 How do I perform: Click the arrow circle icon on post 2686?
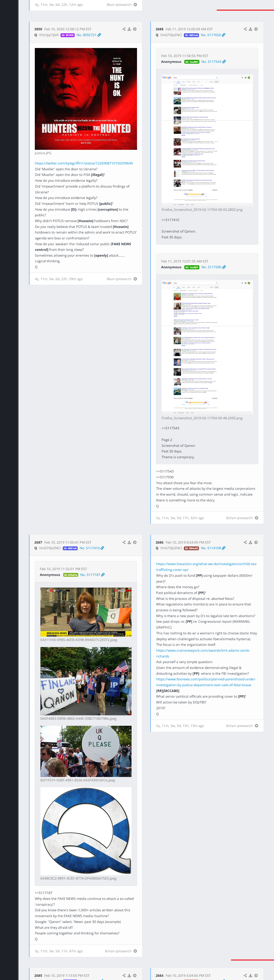click(x=256, y=542)
